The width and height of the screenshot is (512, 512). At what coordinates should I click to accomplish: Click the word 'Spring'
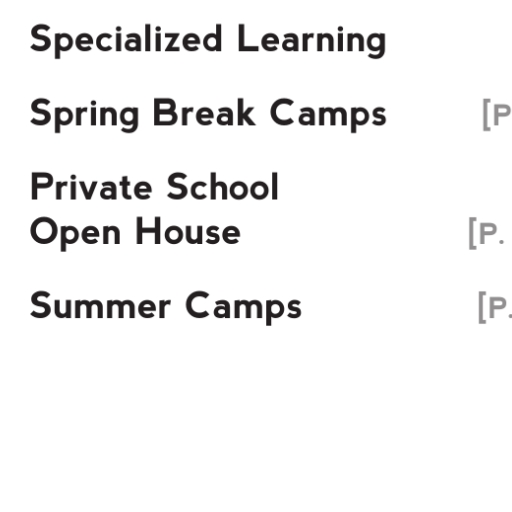tap(84, 115)
